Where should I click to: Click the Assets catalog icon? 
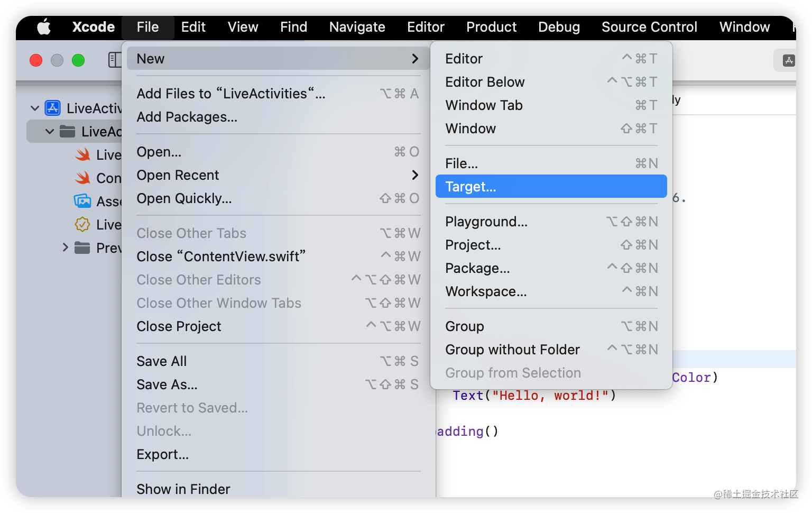82,201
